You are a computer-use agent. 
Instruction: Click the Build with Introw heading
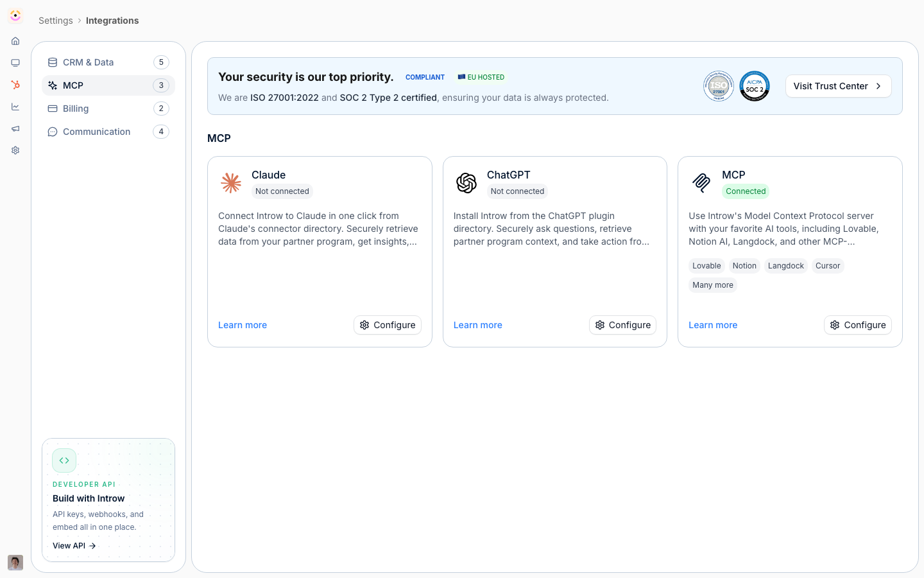pos(89,498)
